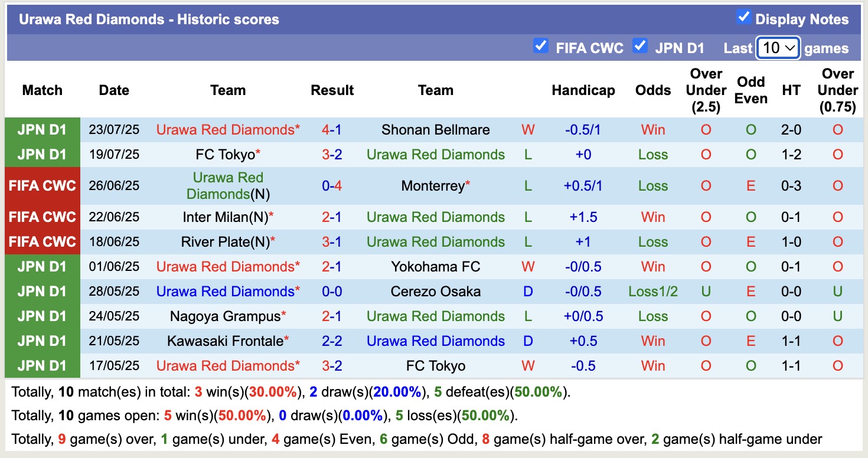This screenshot has height=458, width=868.
Task: Click the JPN D1 badge on the Kawasaki Frontale row
Action: (x=42, y=341)
